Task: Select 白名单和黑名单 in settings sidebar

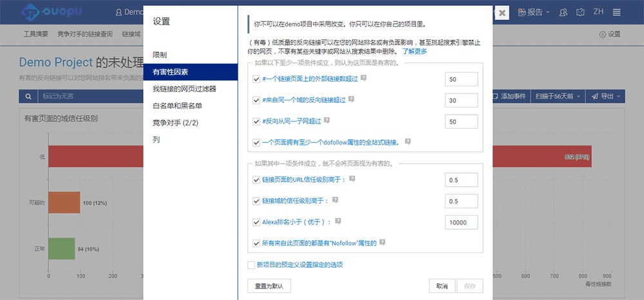Action: [176, 106]
